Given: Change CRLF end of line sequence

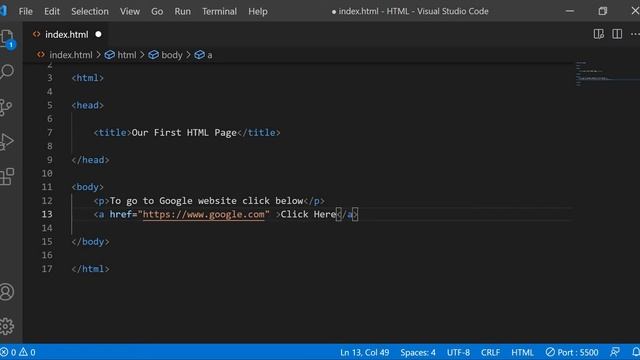Looking at the screenshot, I should [490, 352].
